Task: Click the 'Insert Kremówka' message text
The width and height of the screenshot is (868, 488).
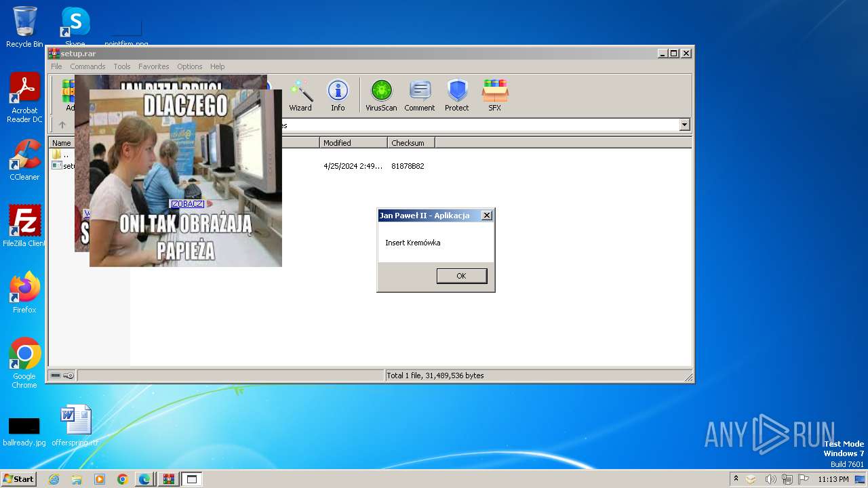Action: pos(413,243)
